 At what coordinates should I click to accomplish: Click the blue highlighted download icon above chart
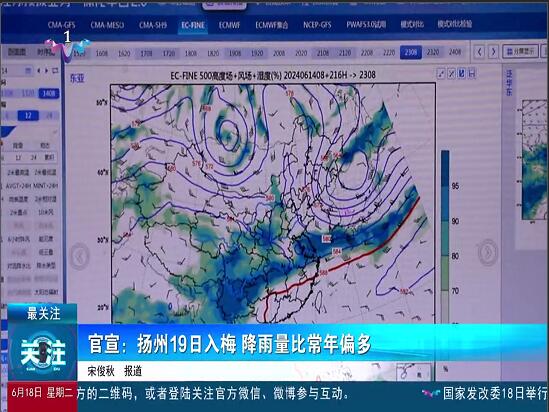(462, 73)
